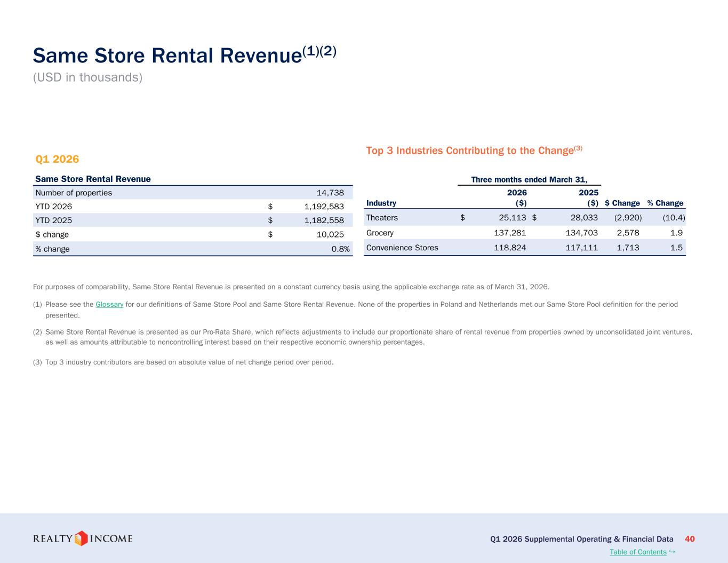Click the 0.8% percent change cell
Screen dimensions: 728x563
(340, 249)
